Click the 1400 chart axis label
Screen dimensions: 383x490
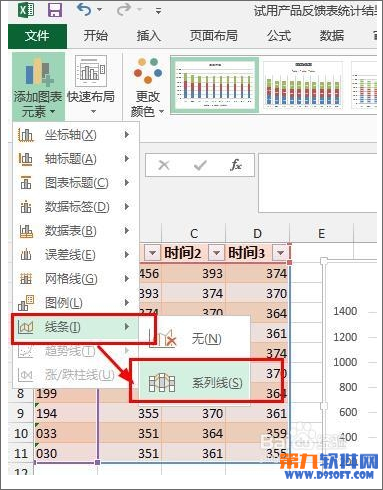point(345,311)
